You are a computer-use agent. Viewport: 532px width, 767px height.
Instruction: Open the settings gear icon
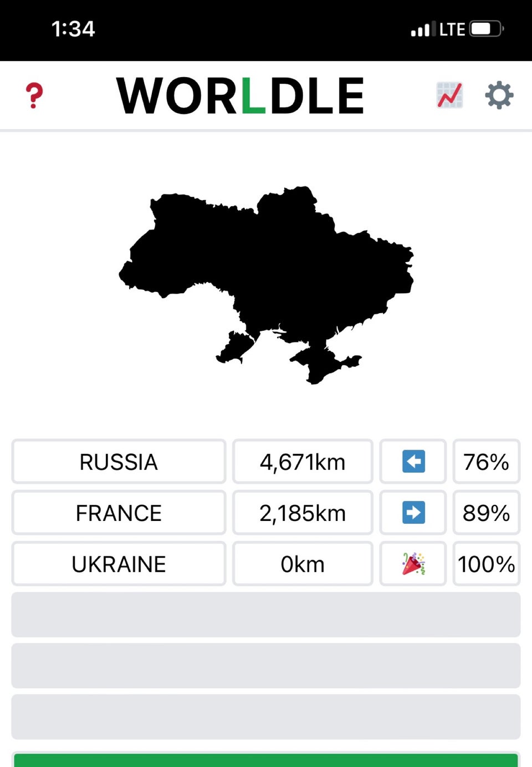coord(499,95)
